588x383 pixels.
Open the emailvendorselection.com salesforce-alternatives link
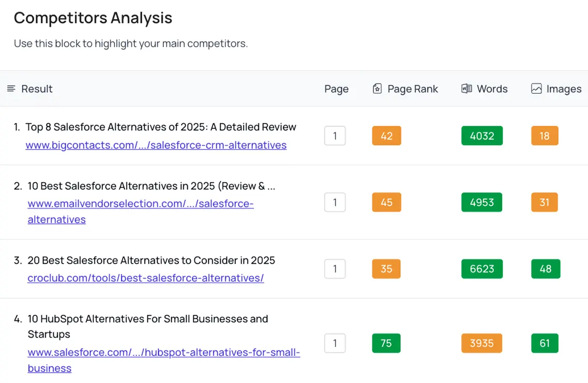(x=141, y=211)
